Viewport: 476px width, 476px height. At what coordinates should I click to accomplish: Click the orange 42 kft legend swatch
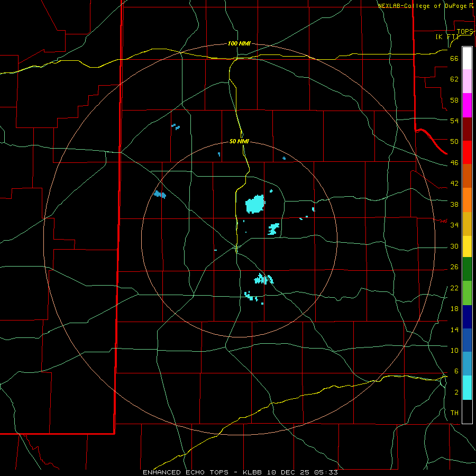tap(467, 200)
